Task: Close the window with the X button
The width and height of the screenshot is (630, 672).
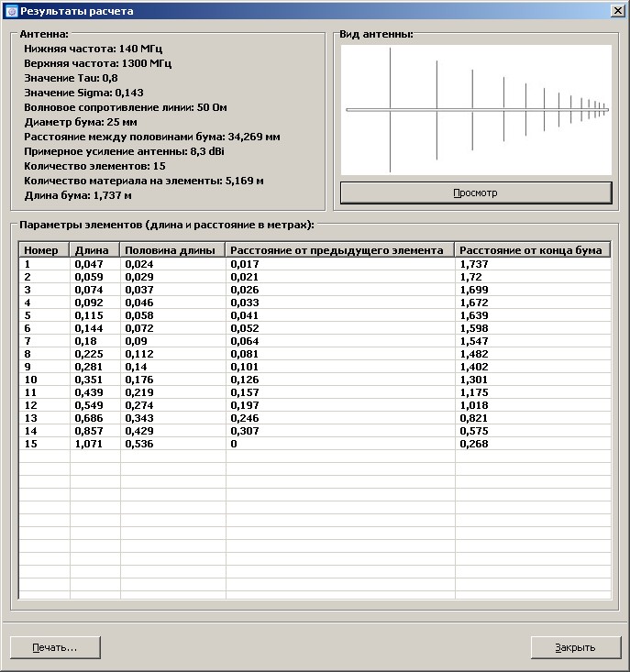Action: tap(617, 11)
